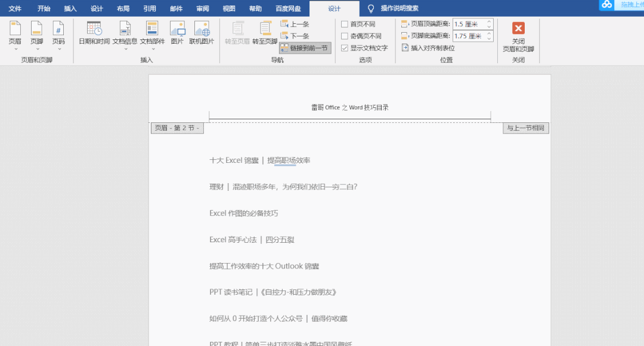This screenshot has width=644, height=346.
Task: Click line Excel 作图的必备技巧
Action: pos(243,214)
